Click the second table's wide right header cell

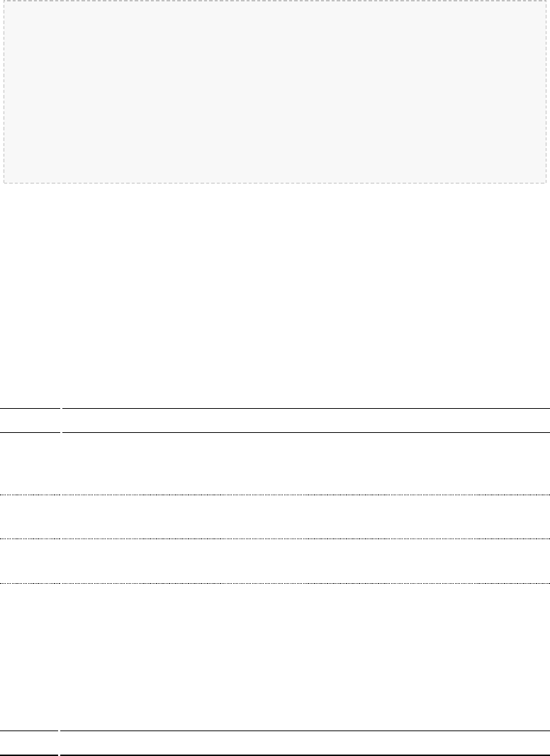pos(305,743)
